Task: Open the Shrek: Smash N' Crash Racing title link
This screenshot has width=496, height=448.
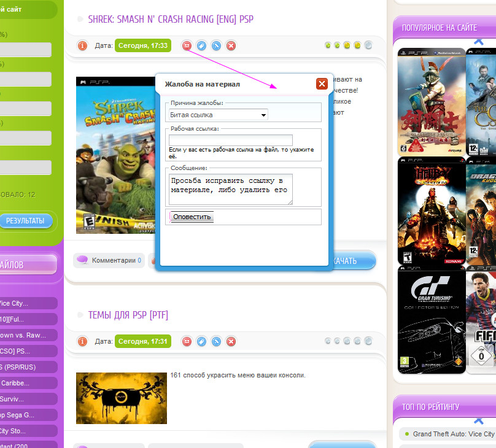Action: (x=171, y=19)
